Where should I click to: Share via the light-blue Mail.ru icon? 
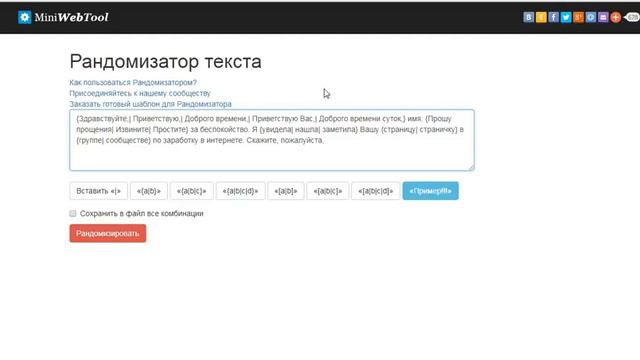click(x=591, y=17)
